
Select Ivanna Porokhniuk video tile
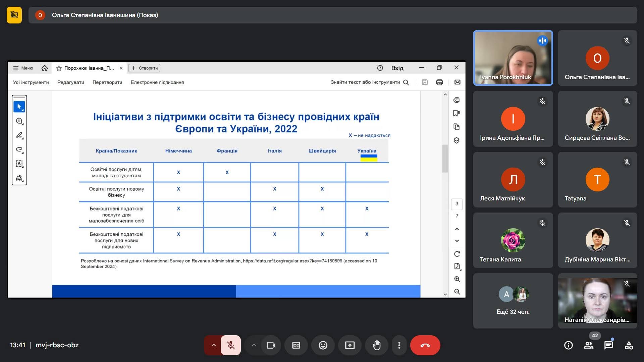(513, 58)
